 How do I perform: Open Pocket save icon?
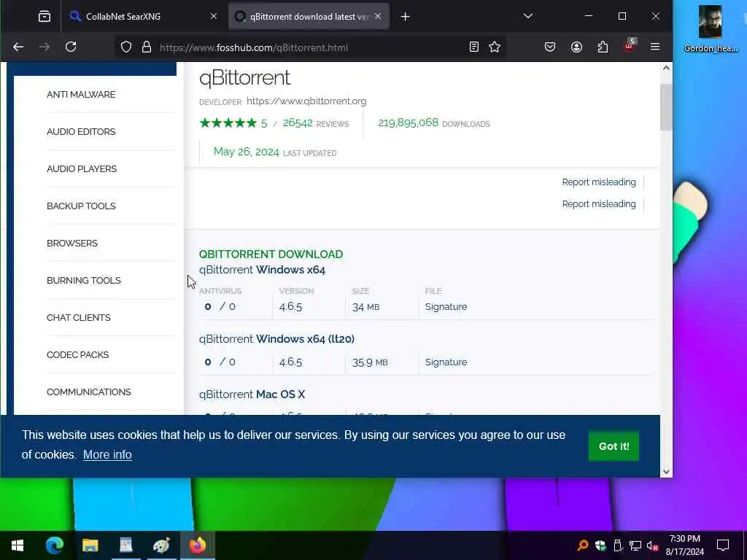click(550, 47)
